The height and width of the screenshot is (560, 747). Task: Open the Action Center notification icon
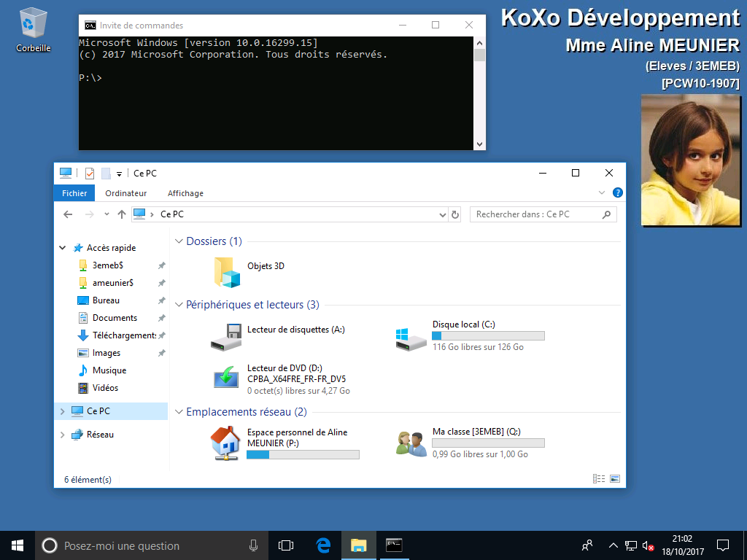pyautogui.click(x=723, y=545)
